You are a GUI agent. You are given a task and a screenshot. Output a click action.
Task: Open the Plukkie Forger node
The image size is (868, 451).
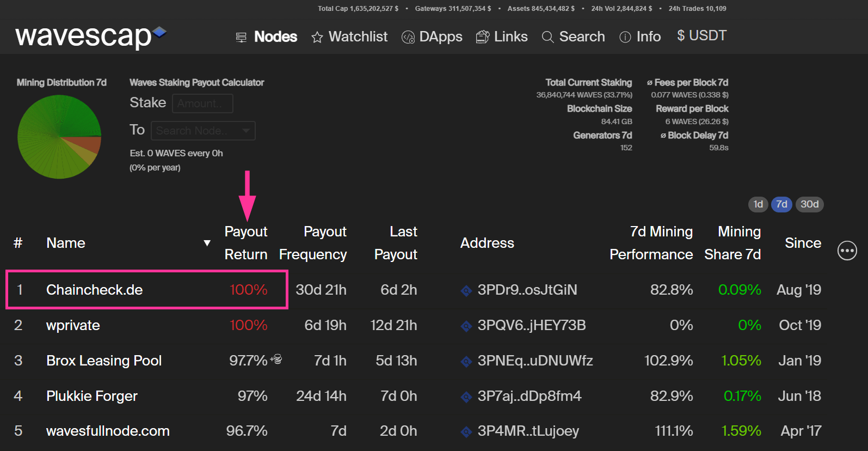92,396
